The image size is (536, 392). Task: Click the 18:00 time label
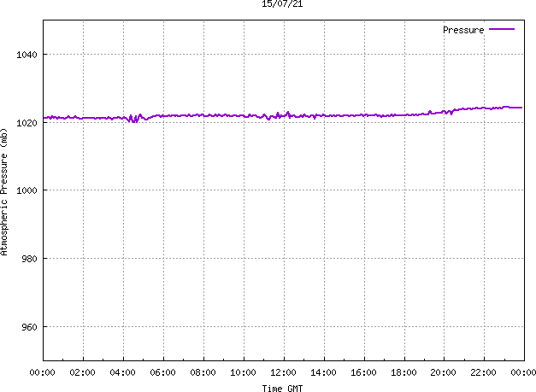[x=403, y=372]
